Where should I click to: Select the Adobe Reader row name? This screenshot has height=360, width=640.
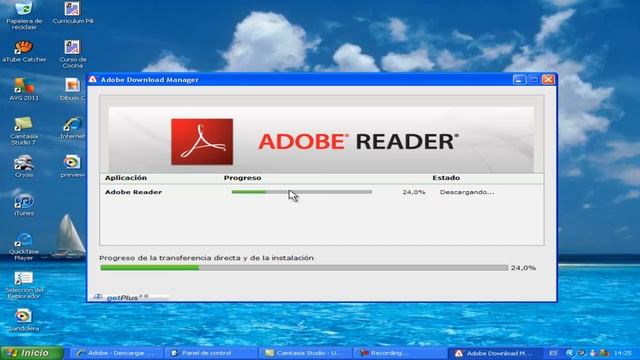tap(133, 192)
